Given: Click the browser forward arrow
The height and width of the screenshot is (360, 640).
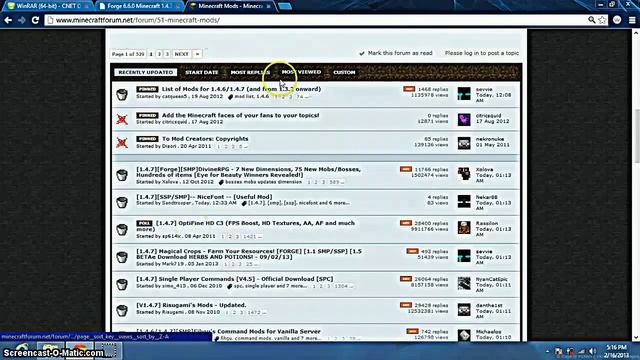Looking at the screenshot, I should 22,20.
